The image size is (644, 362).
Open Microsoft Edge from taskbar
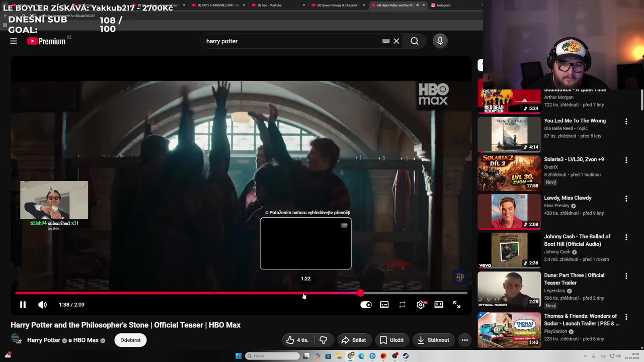[361, 356]
